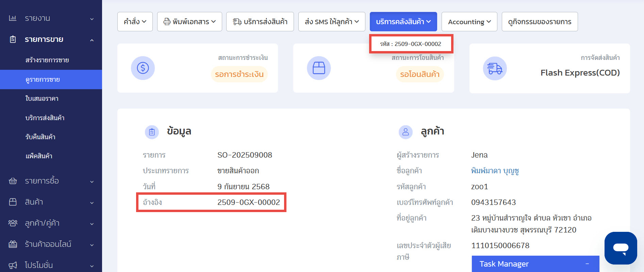The image size is (644, 272).
Task: Click ดูกิจกรรมของรายการ button
Action: 540,22
